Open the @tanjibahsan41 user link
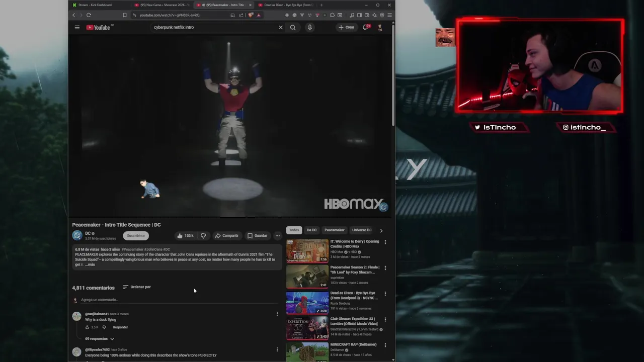The height and width of the screenshot is (362, 644). (x=97, y=314)
